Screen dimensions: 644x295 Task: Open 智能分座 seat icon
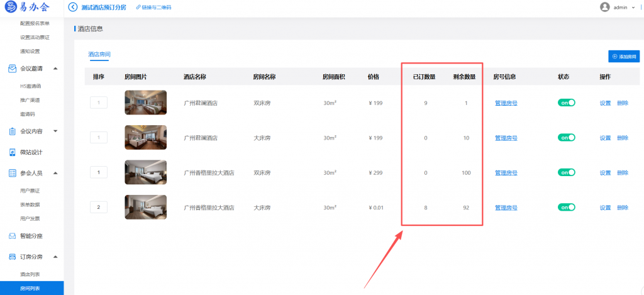click(13, 237)
